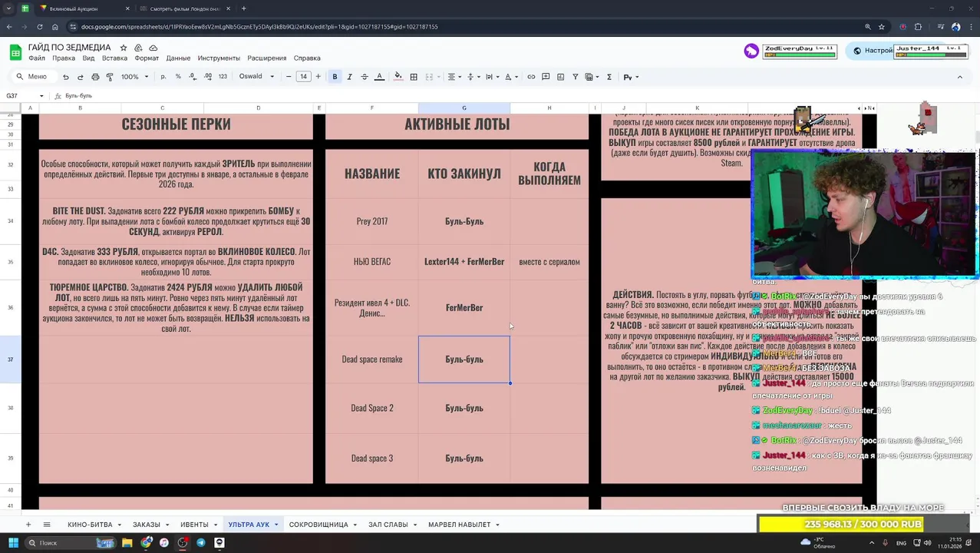This screenshot has width=980, height=553.
Task: Format as percent with % button
Action: click(178, 77)
